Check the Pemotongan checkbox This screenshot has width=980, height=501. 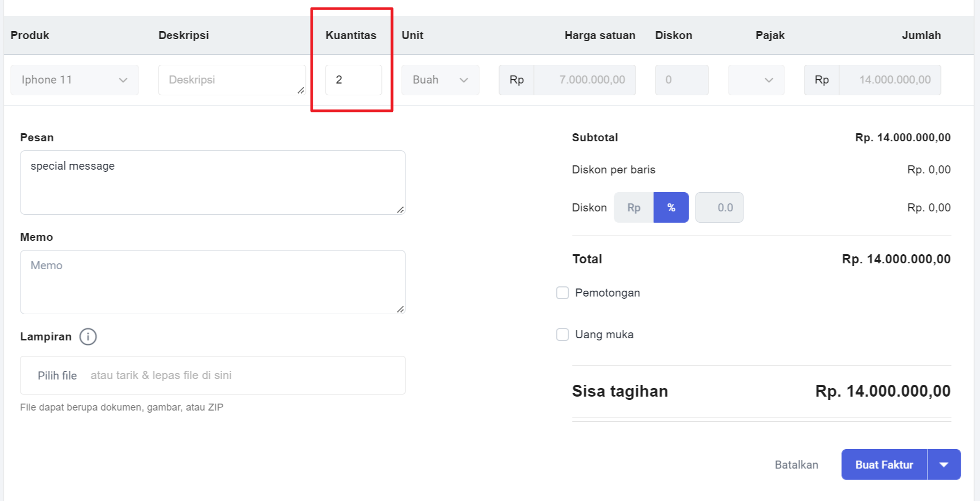[x=562, y=293]
